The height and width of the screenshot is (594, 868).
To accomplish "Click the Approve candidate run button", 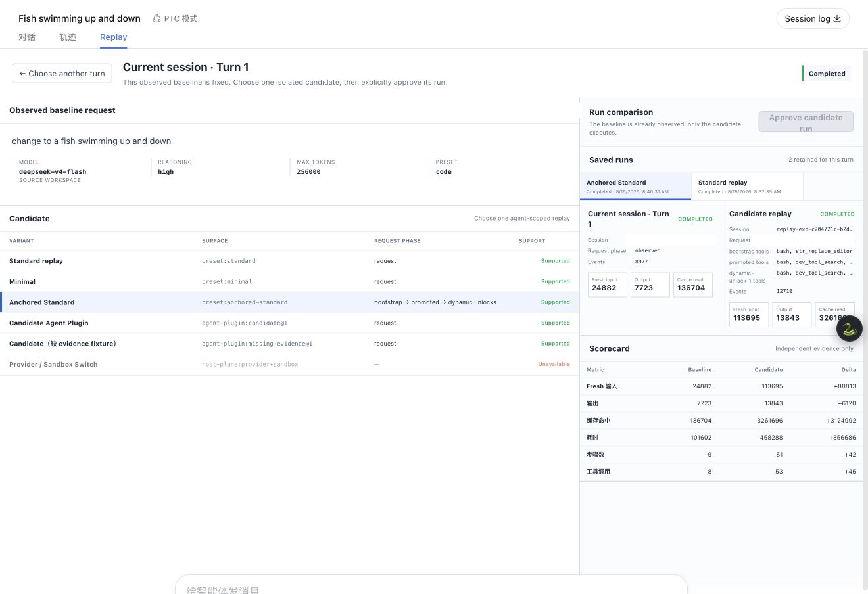I will [x=806, y=122].
